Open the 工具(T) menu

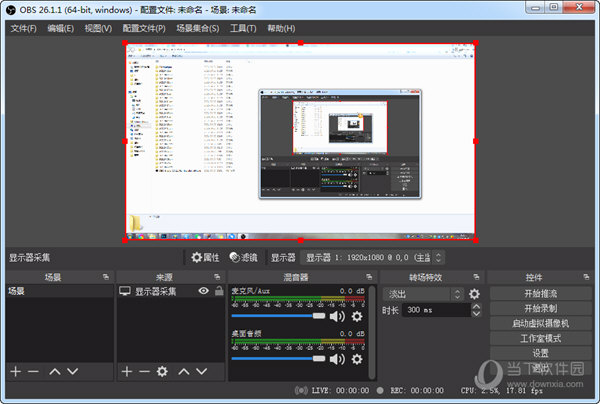pyautogui.click(x=243, y=28)
